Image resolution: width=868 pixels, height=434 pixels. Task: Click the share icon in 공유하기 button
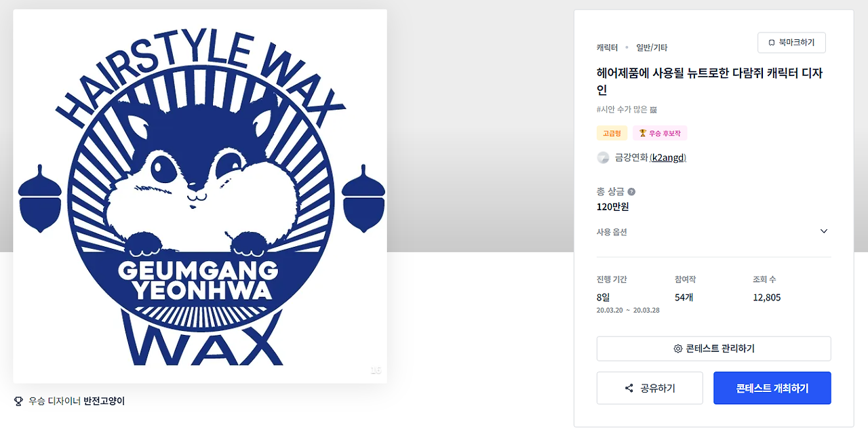(629, 389)
